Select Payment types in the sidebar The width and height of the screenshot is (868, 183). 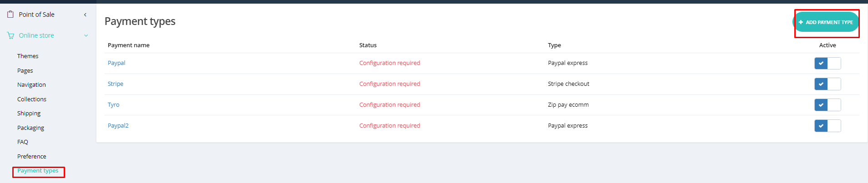(38, 171)
